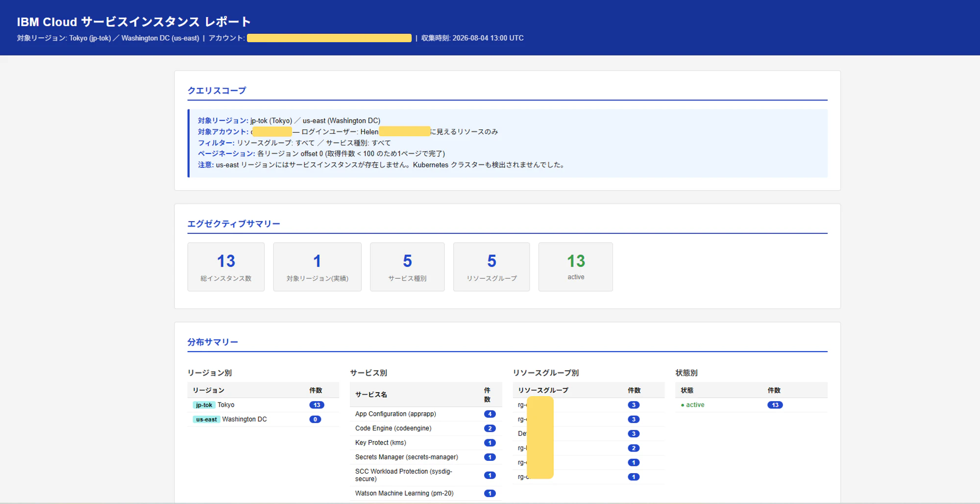Screen dimensions: 980x504
Task: Click the "対象アカウント:" label in the scope box
Action: pyautogui.click(x=223, y=132)
